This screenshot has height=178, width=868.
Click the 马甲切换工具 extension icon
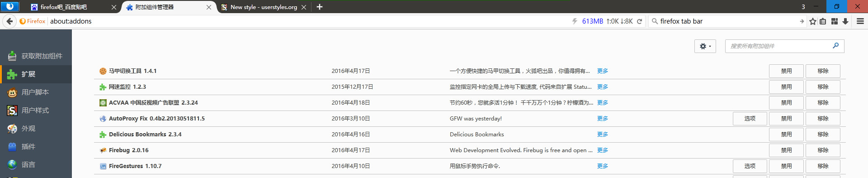tap(103, 71)
